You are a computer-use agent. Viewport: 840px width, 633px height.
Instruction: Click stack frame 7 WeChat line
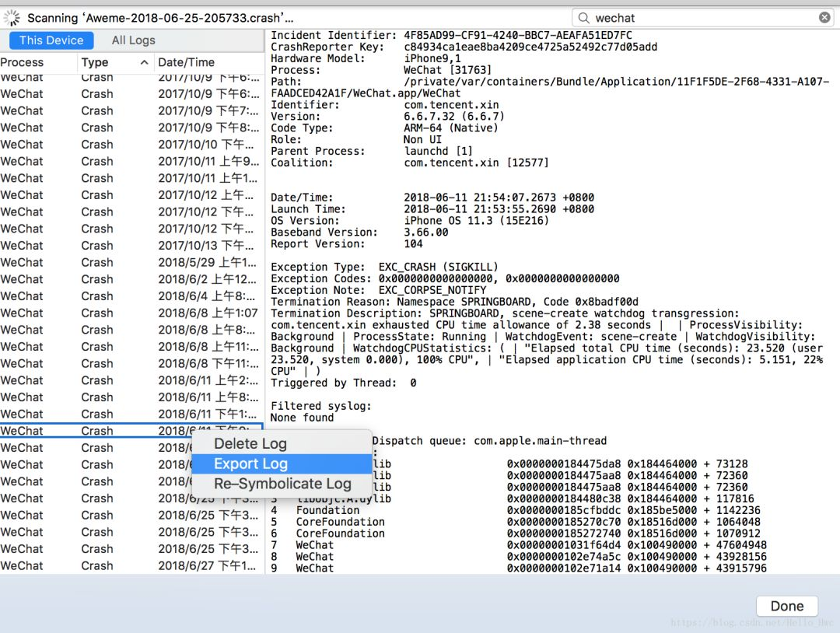519,545
